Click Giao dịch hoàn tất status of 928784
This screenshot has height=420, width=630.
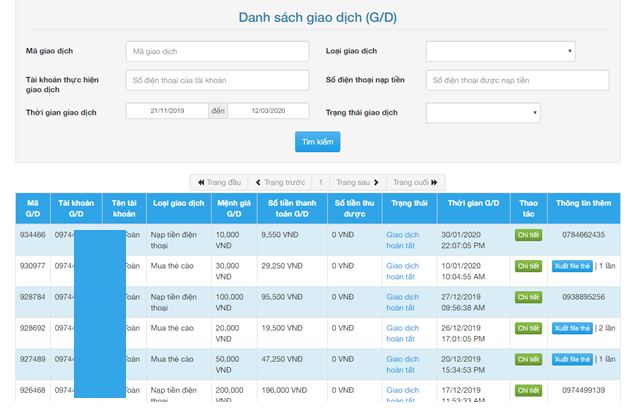403,302
